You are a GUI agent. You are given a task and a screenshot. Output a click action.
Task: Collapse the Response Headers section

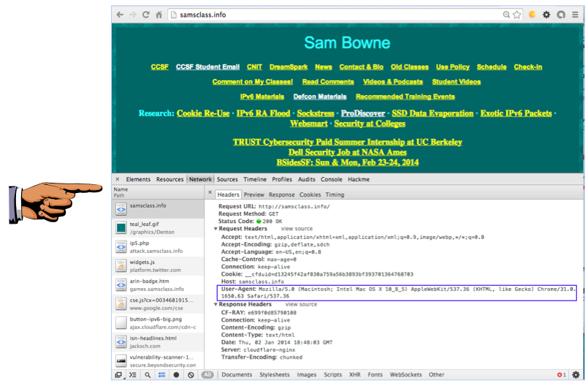[x=215, y=304]
